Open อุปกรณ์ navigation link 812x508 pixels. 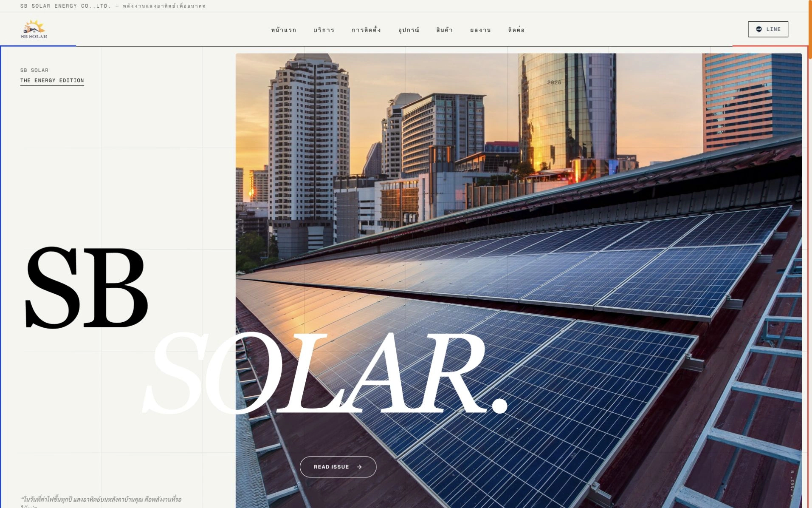coord(409,30)
